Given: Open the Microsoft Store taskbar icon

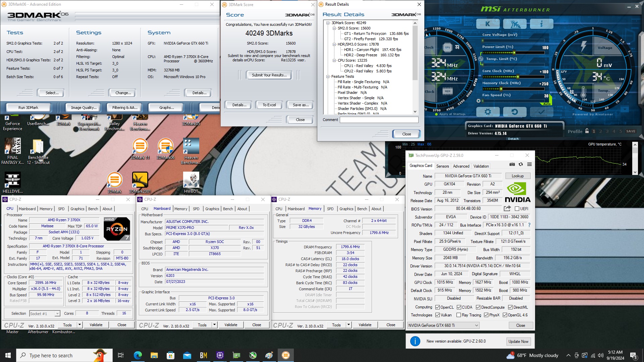Looking at the screenshot, I should tap(170, 355).
